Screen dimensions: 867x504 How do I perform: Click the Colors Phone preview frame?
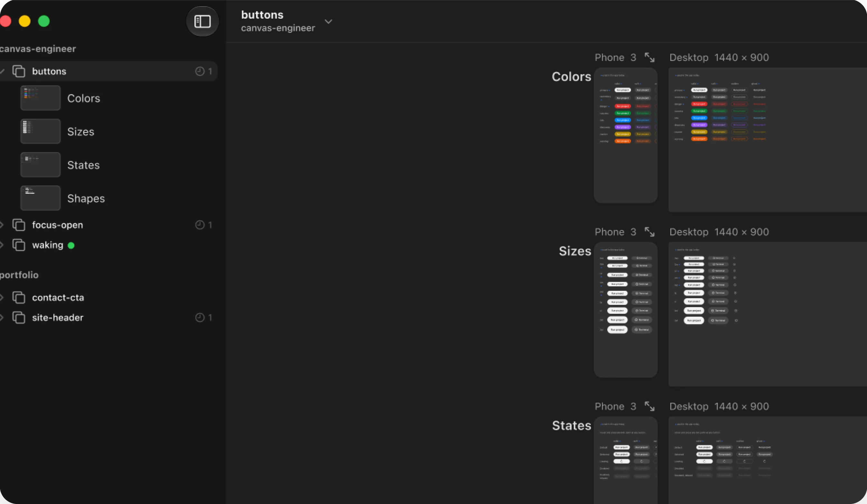tap(626, 135)
